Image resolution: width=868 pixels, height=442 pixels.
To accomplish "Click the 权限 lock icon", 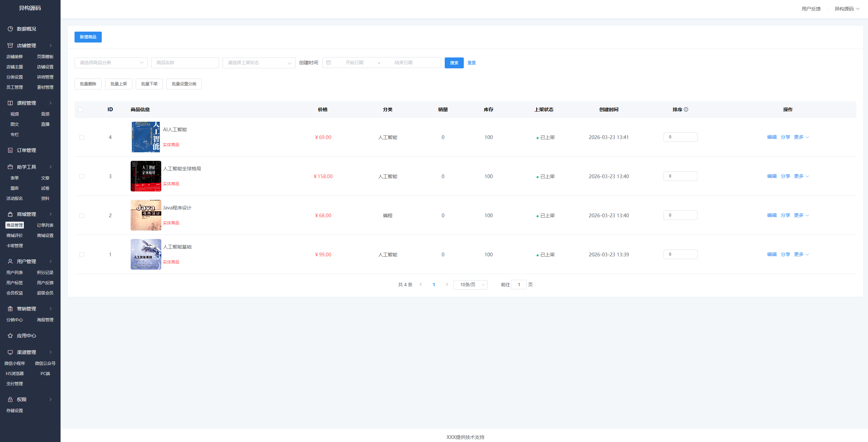I will pos(10,400).
